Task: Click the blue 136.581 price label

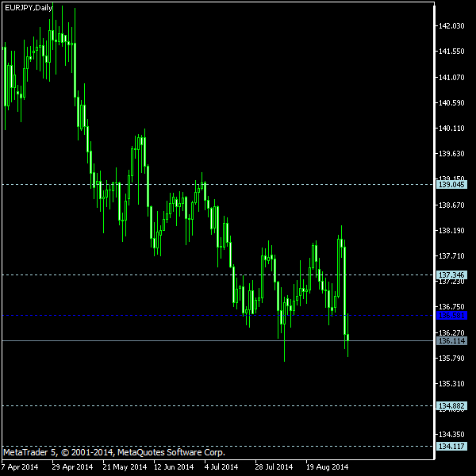Action: coord(451,316)
